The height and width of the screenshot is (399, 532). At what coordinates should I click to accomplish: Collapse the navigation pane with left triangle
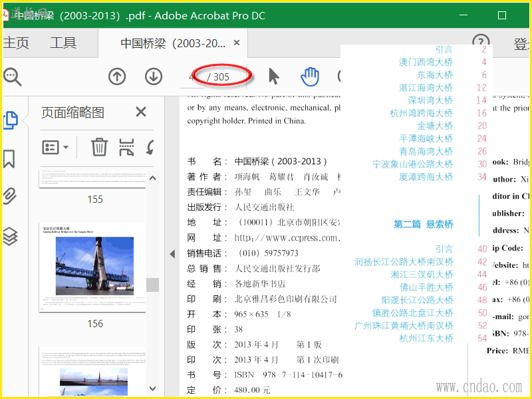click(172, 254)
